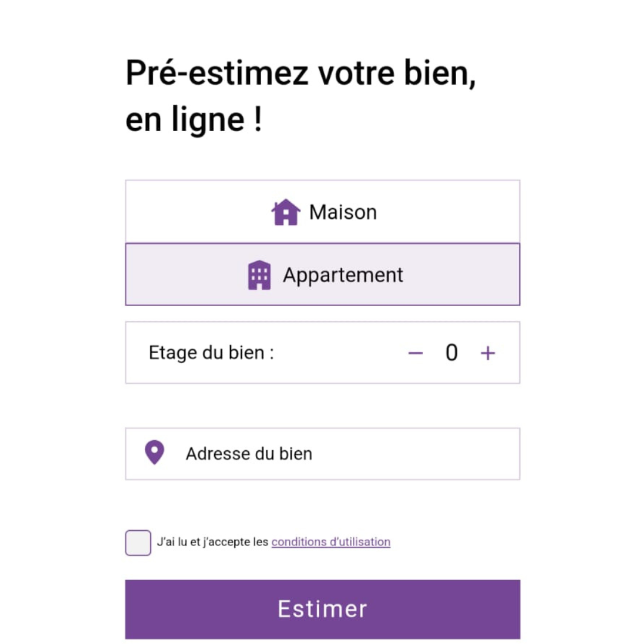Open the conditions d'utilisation link
This screenshot has width=644, height=644.
(331, 542)
